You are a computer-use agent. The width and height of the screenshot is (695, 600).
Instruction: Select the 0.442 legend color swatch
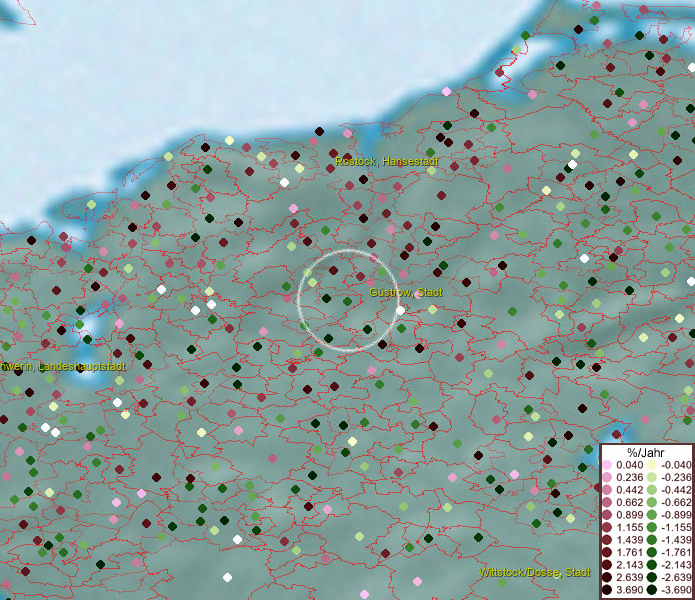[x=607, y=490]
